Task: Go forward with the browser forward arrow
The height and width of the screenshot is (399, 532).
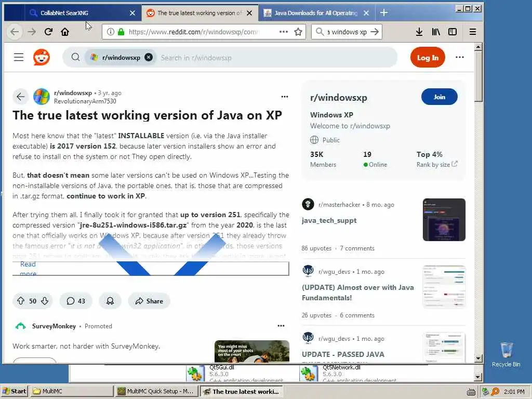Action: [x=32, y=32]
